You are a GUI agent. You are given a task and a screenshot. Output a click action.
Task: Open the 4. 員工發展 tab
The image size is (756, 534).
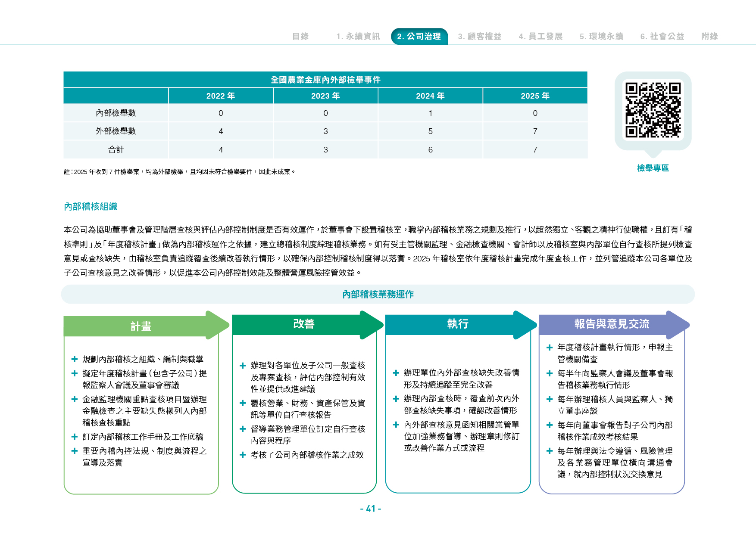(540, 36)
